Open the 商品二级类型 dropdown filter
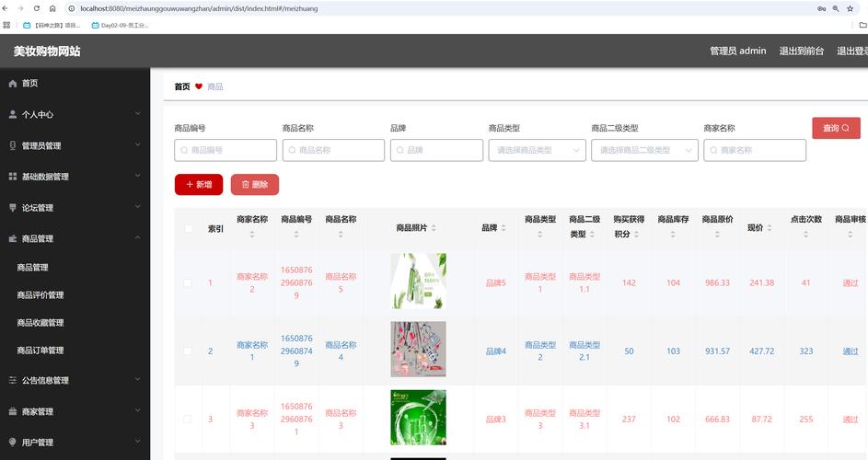Screen dimensions: 868x460 643,150
